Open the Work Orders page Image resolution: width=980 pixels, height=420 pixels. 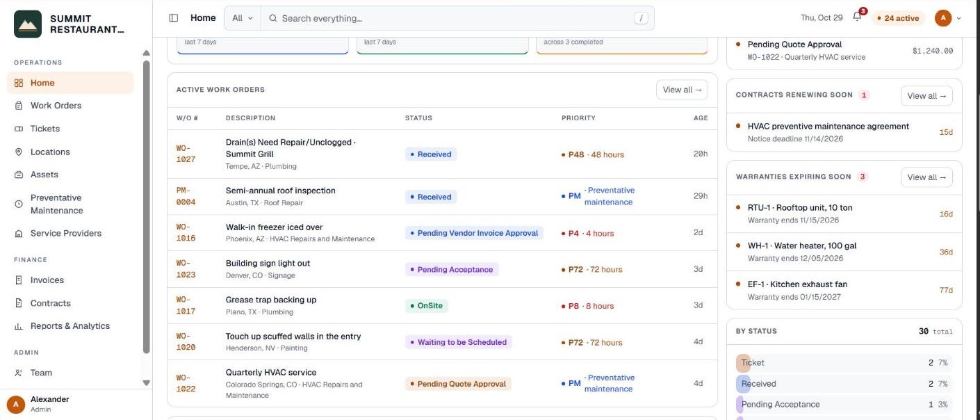(x=70, y=106)
